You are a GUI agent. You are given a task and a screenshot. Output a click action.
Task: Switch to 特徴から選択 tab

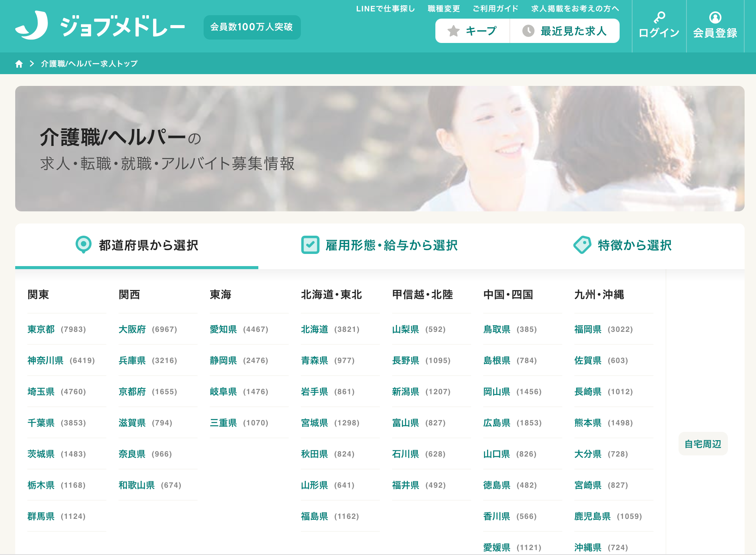[x=634, y=246]
